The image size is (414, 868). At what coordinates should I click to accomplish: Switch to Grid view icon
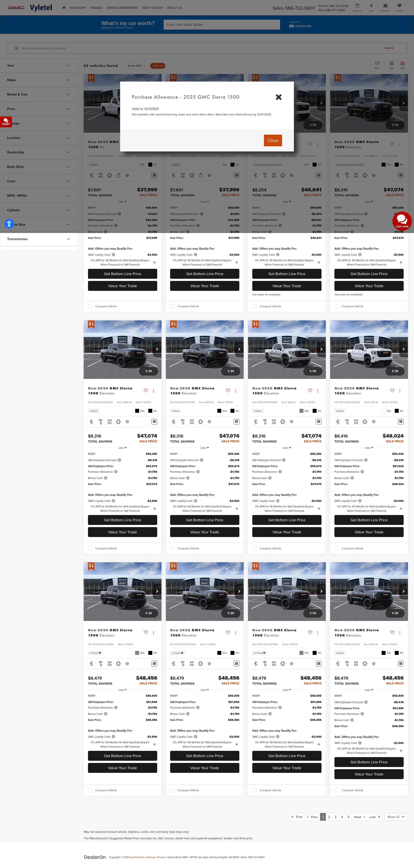point(391,63)
